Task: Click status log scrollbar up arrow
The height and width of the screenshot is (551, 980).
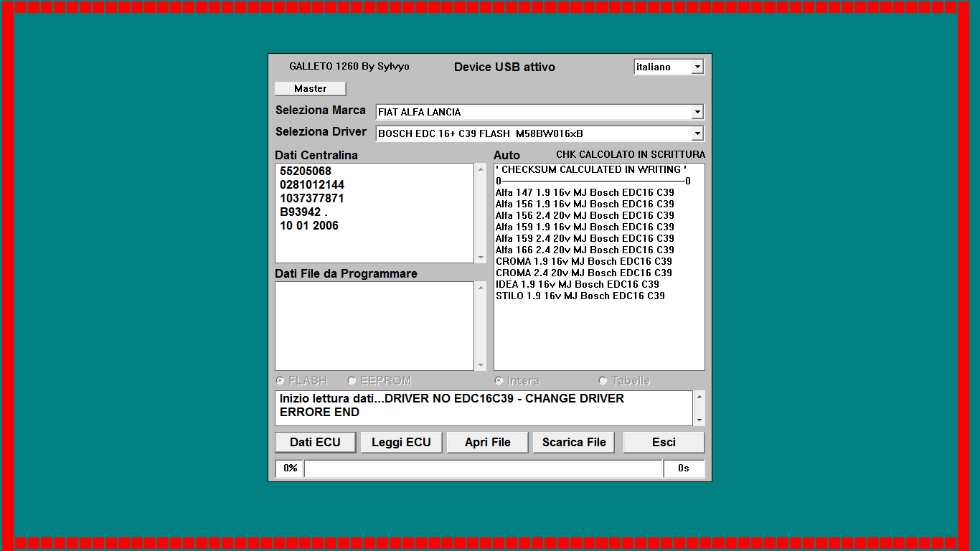Action: tap(699, 397)
